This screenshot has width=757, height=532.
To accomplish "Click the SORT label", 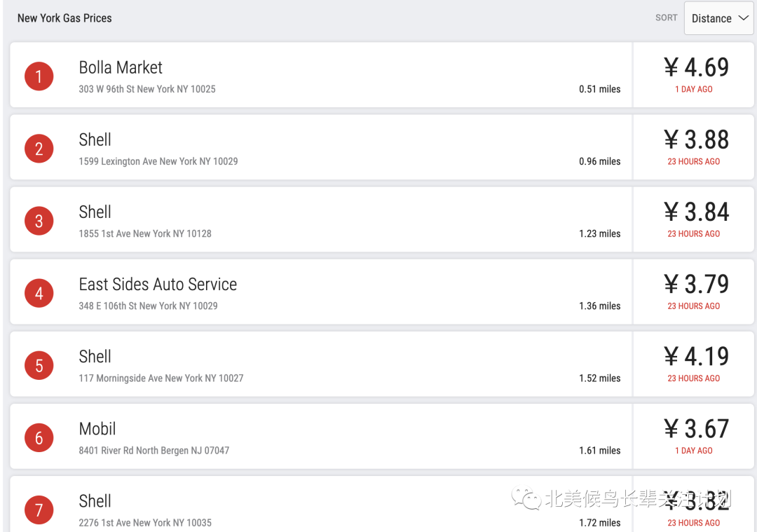I will point(667,18).
